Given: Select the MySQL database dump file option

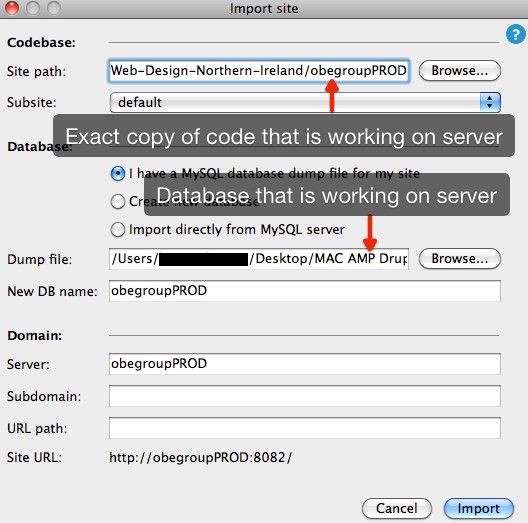Looking at the screenshot, I should pos(118,174).
